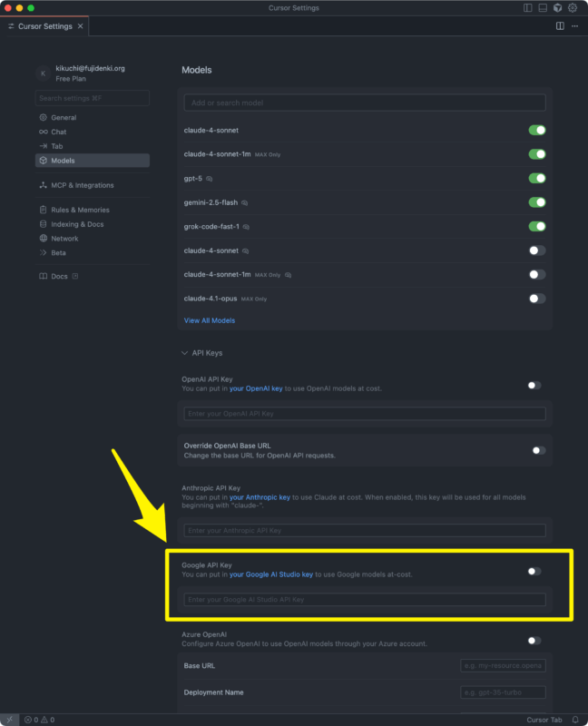Click the Deployment Name input field

tap(503, 692)
